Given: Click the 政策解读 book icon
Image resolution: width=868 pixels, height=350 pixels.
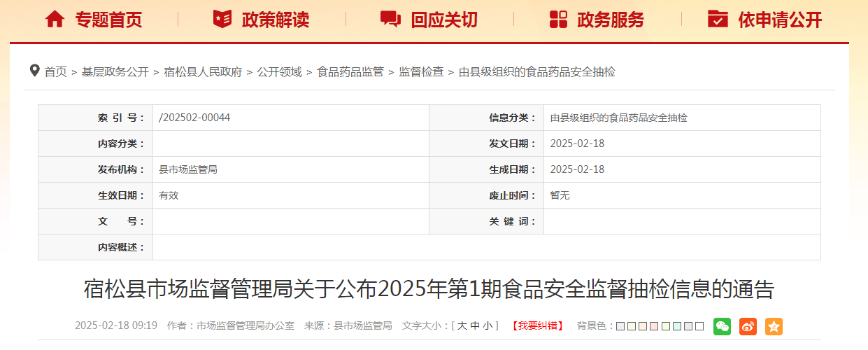Looking at the screenshot, I should pyautogui.click(x=222, y=20).
